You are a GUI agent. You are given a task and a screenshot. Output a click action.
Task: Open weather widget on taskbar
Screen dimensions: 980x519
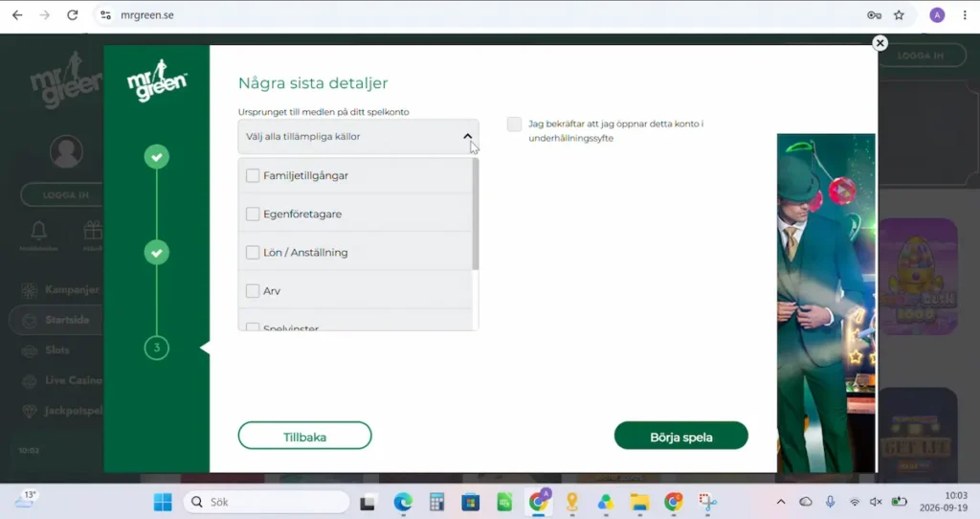click(26, 500)
